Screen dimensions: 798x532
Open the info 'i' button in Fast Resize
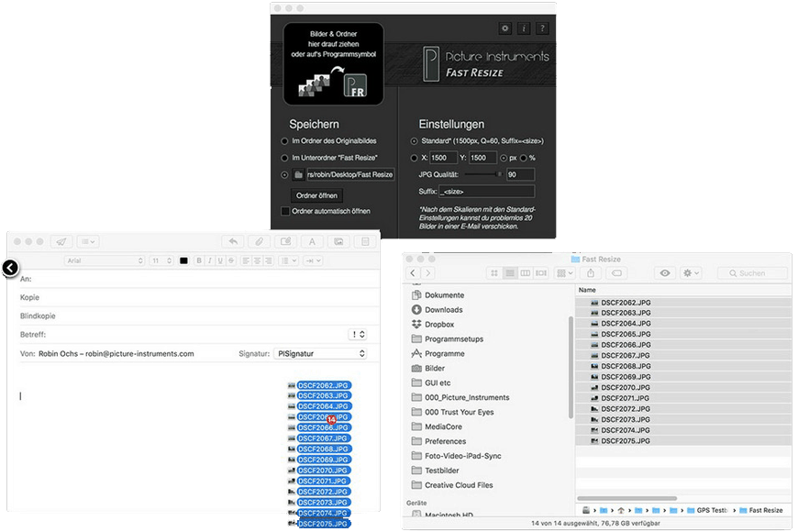(x=524, y=28)
